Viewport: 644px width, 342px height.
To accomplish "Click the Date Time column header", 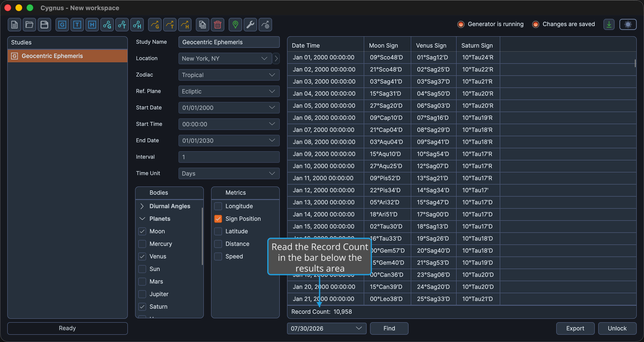I will [x=326, y=45].
